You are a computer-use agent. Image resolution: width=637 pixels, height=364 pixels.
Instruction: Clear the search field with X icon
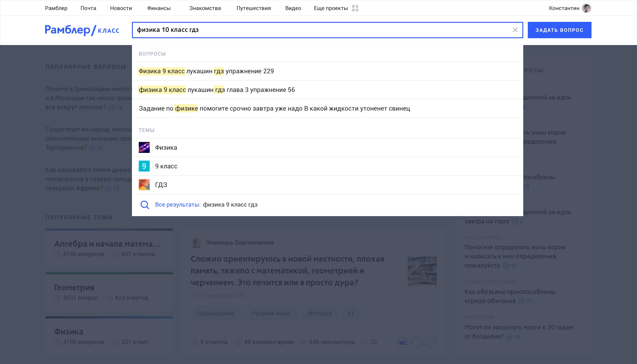click(515, 30)
